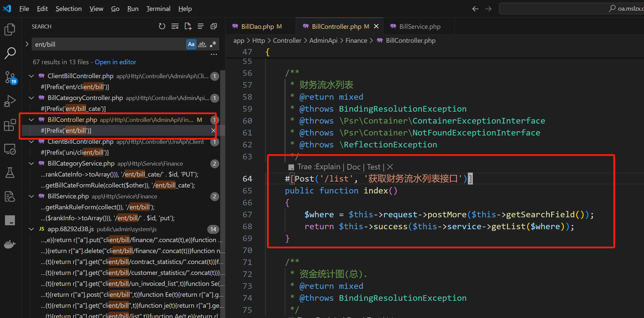
Task: Open the Help menu
Action: (185, 9)
